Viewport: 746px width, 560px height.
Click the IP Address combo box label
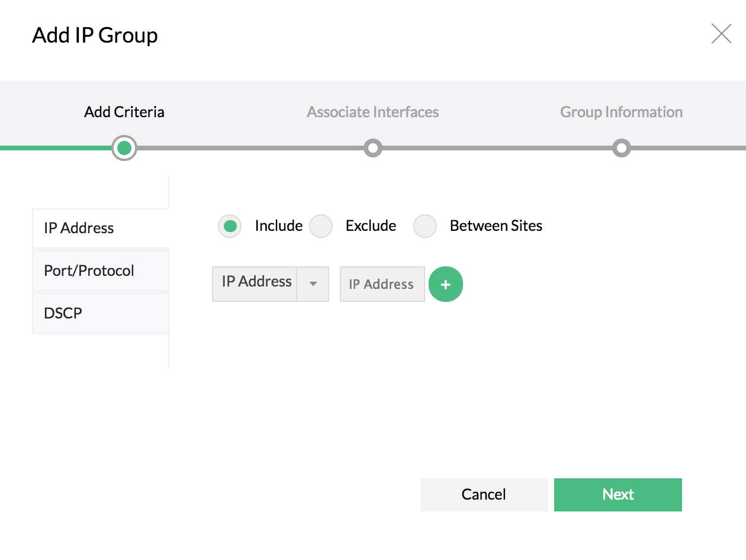pos(256,283)
